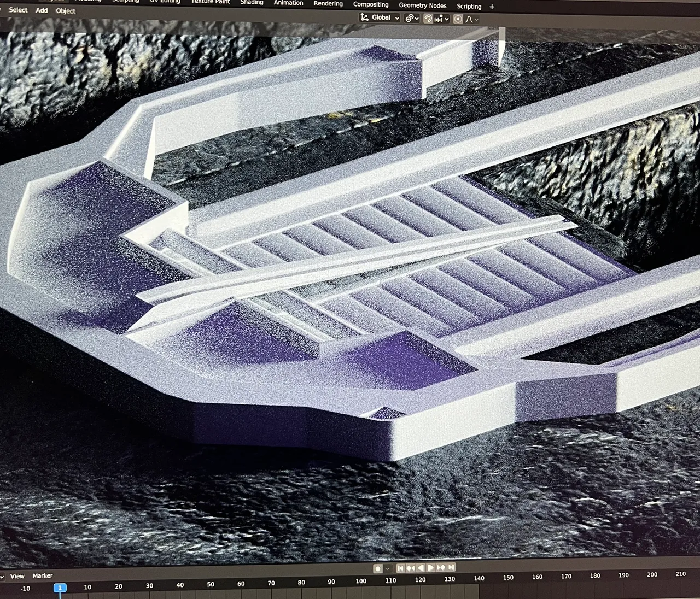700x599 pixels.
Task: Toggle proportional editing circle icon
Action: pyautogui.click(x=458, y=19)
